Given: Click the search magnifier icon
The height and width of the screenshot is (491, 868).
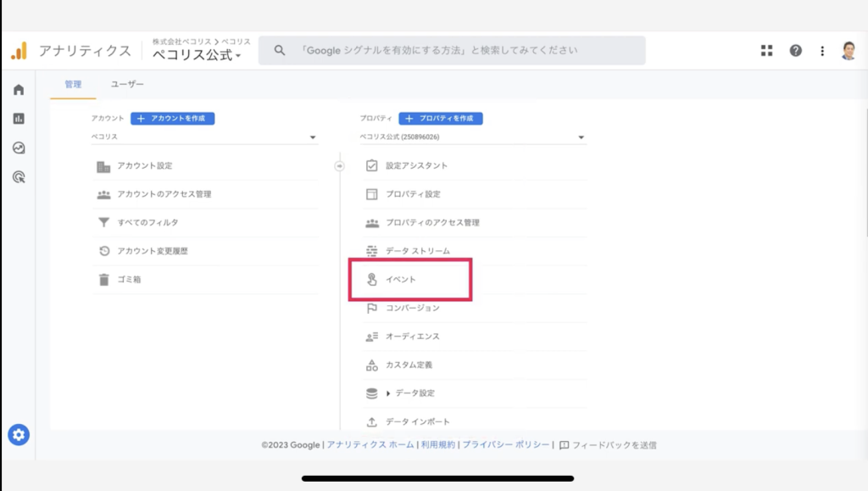Looking at the screenshot, I should click(x=280, y=50).
